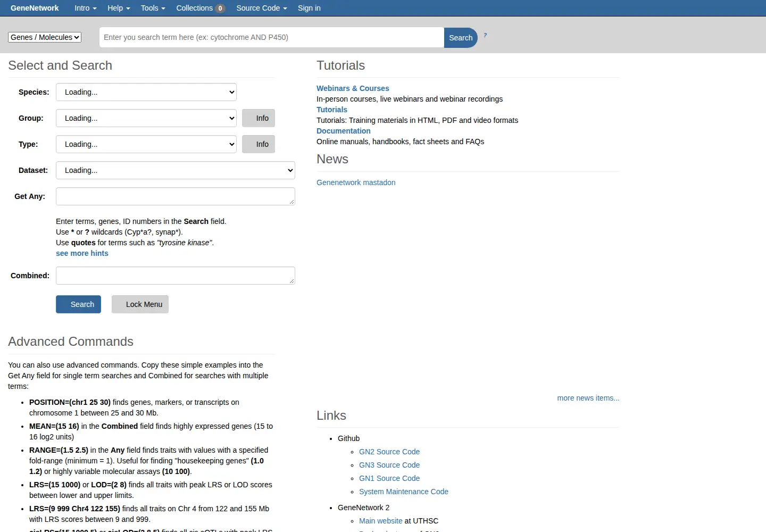Screen dimensions: 766x532
Task: Open the Tools menu
Action: coord(153,8)
